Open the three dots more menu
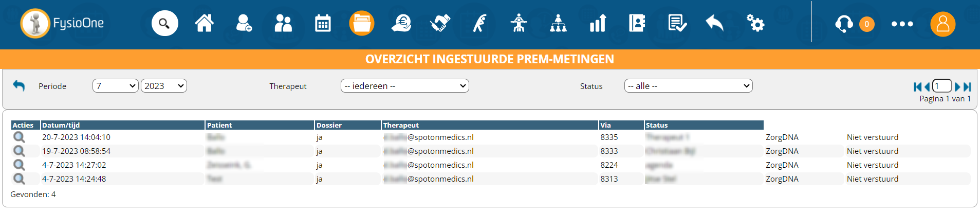The image size is (980, 212). pos(902,24)
